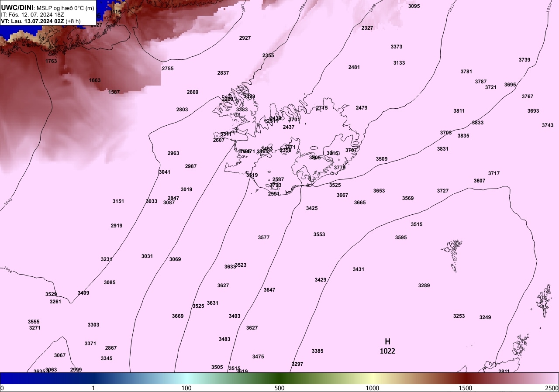Click the map value 2963
This screenshot has height=392, width=559.
coord(173,153)
